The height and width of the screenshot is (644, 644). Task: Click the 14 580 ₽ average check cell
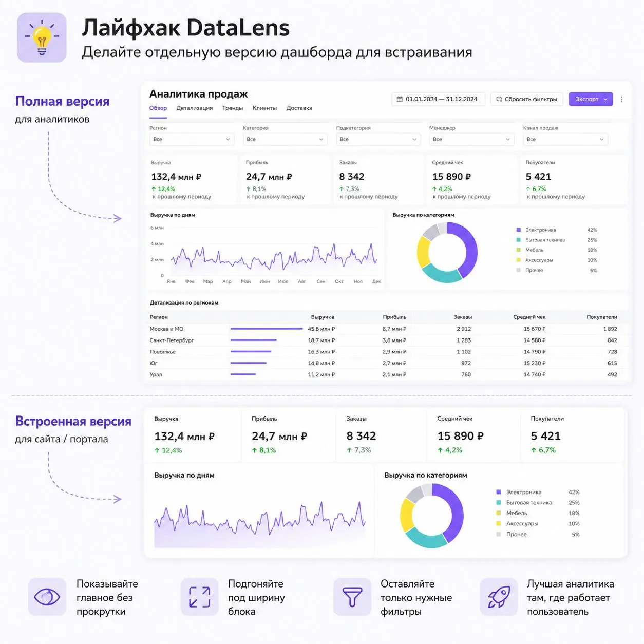tap(535, 340)
